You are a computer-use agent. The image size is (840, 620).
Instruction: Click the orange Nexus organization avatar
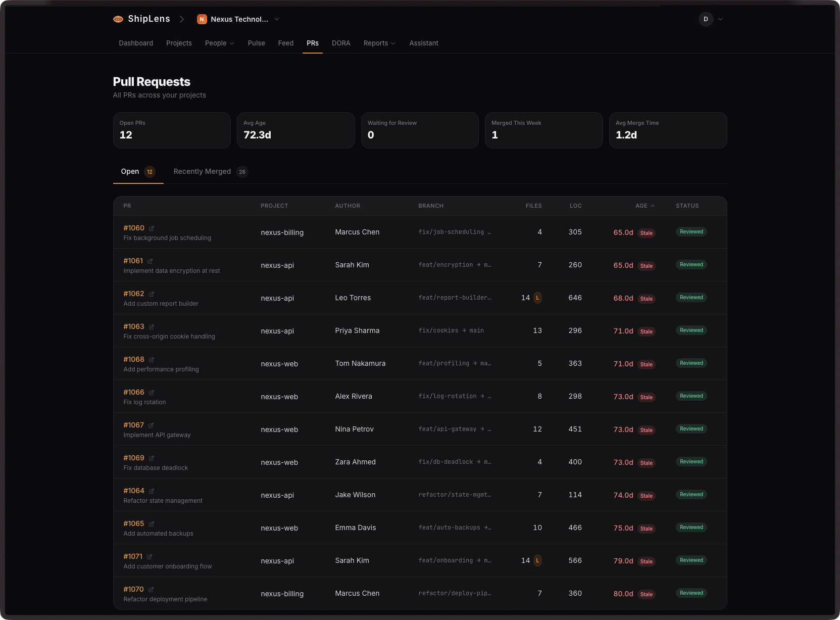click(202, 19)
